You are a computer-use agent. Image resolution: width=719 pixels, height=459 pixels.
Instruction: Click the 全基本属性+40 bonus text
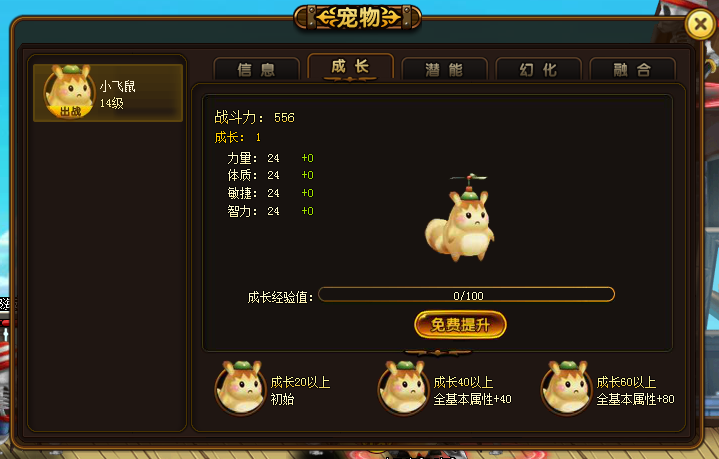[x=472, y=399]
